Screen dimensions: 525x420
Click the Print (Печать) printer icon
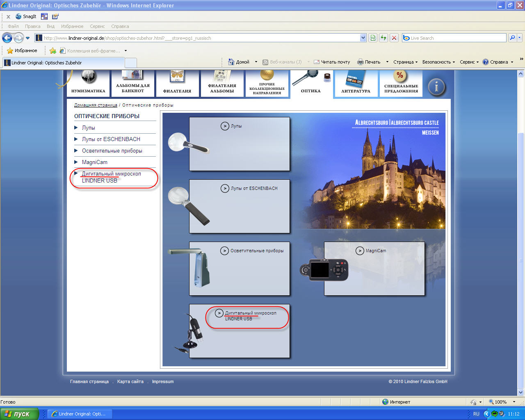[x=361, y=62]
